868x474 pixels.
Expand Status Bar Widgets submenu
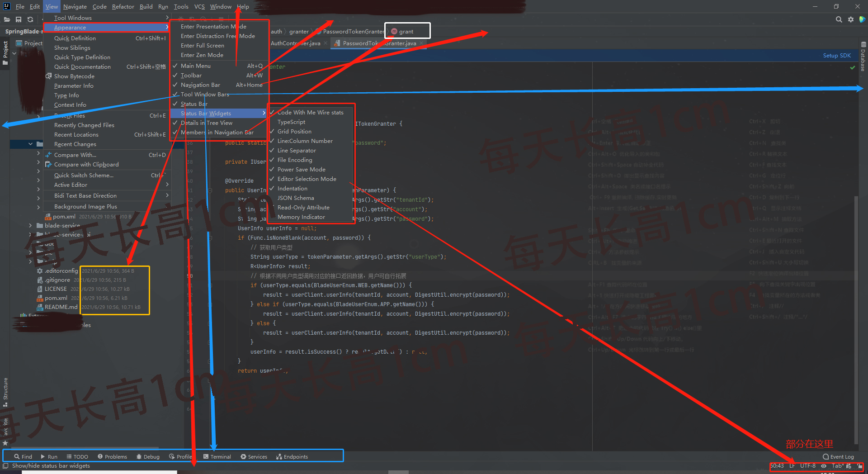click(219, 114)
